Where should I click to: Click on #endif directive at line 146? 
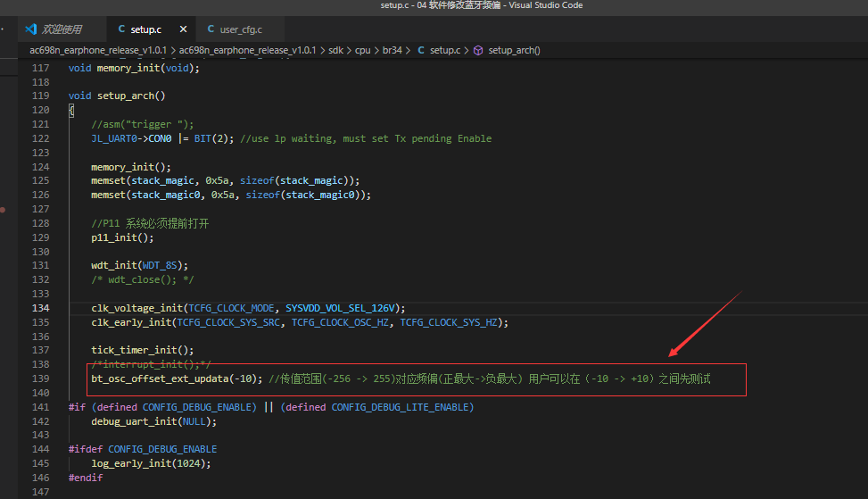[86, 478]
